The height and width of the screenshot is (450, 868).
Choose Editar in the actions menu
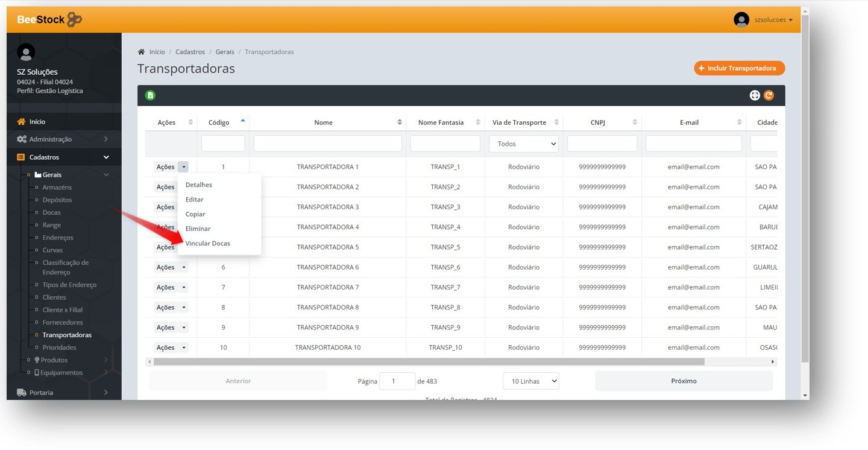[x=195, y=200]
